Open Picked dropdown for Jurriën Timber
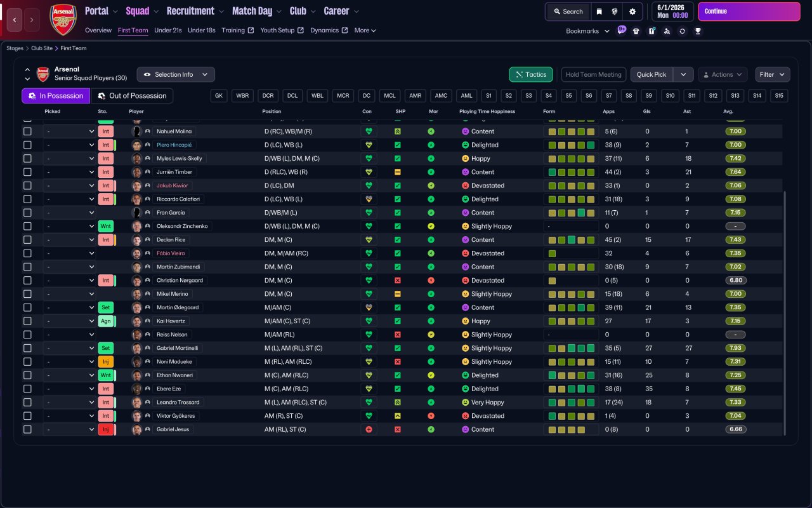812x508 pixels. pos(69,172)
